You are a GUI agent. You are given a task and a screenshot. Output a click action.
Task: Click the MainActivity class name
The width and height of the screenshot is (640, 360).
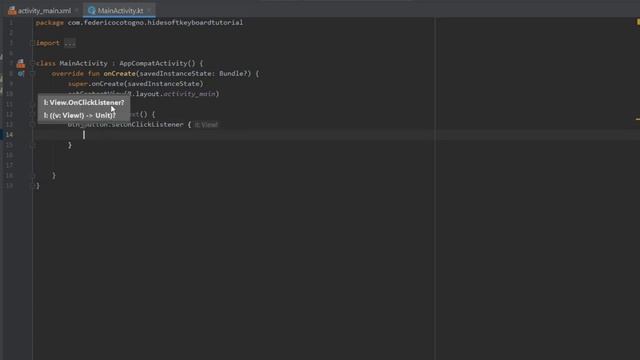84,63
